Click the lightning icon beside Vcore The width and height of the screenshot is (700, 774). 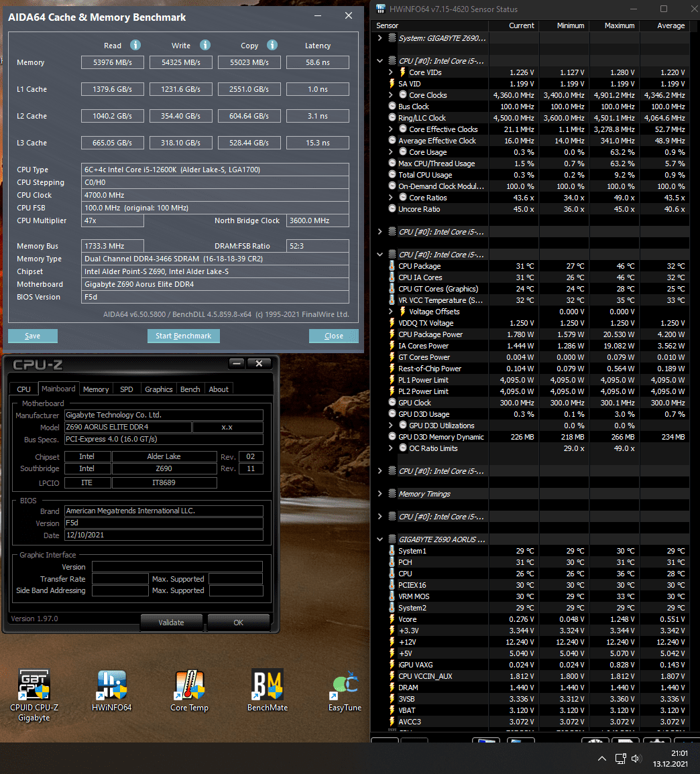392,619
